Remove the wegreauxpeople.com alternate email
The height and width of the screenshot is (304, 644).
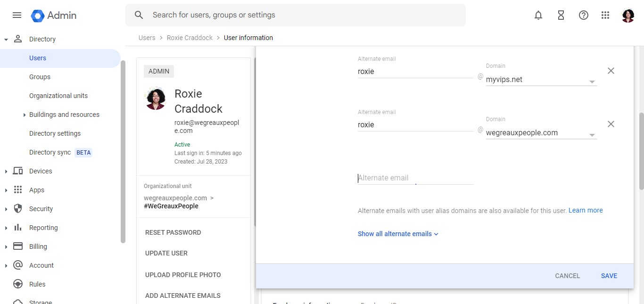tap(611, 124)
